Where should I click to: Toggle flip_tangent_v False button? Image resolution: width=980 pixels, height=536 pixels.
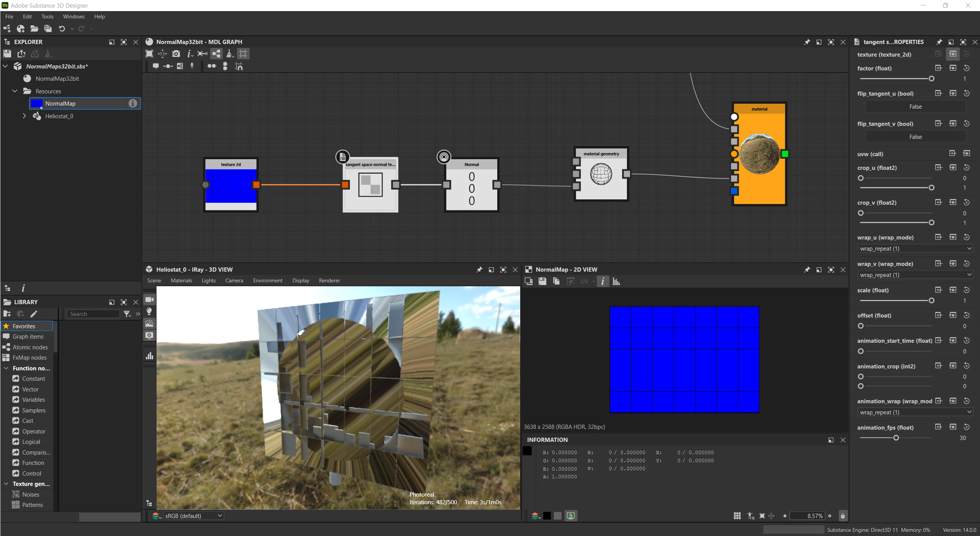tap(915, 137)
